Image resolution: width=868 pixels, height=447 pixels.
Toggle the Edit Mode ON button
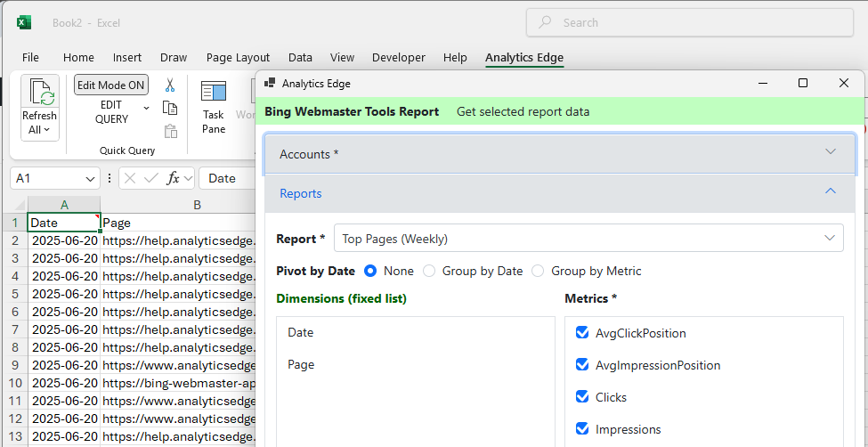coord(111,85)
